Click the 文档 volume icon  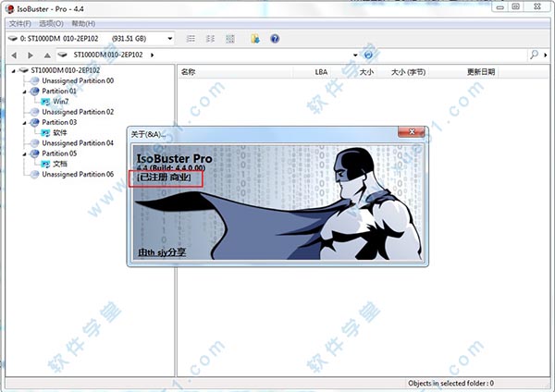(45, 165)
